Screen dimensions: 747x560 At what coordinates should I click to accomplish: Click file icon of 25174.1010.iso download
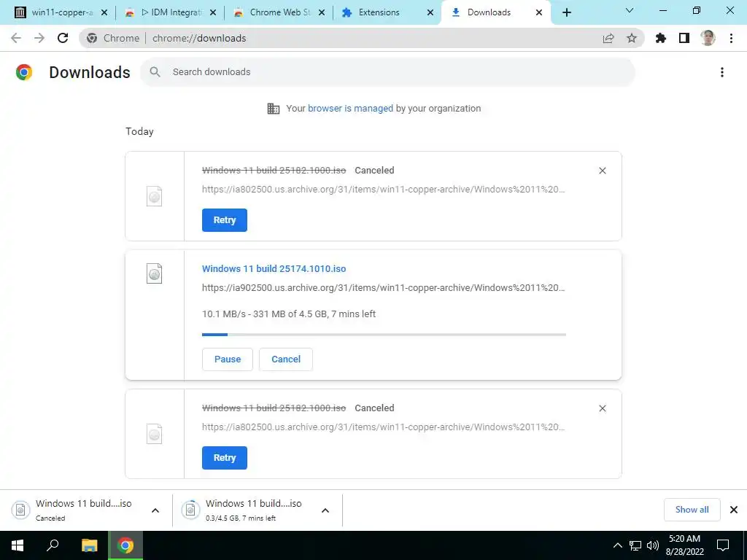coord(155,274)
